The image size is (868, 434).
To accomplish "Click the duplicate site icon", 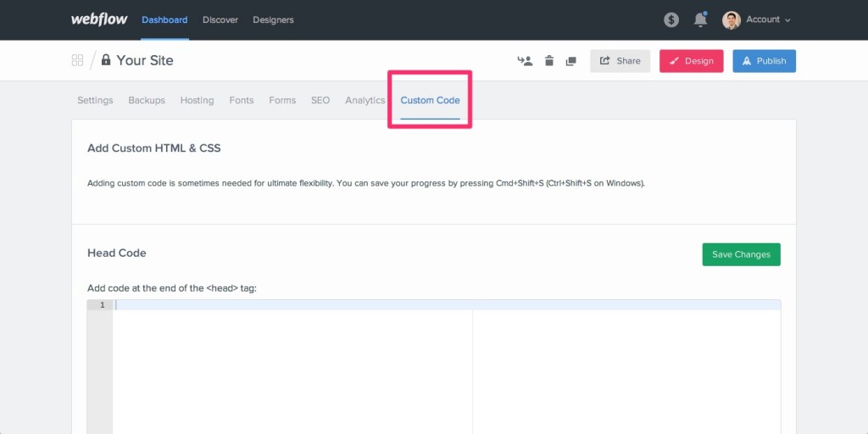I will point(571,61).
